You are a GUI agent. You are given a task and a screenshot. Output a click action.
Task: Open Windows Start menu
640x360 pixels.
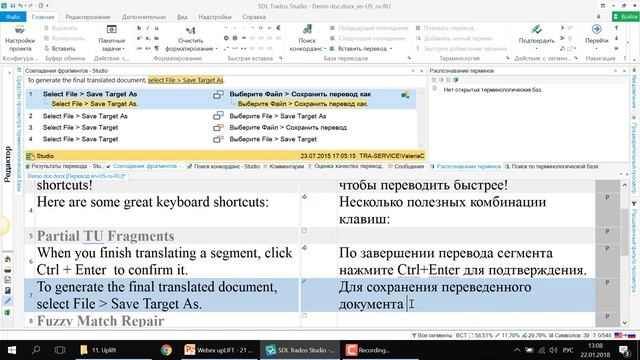click(x=11, y=350)
